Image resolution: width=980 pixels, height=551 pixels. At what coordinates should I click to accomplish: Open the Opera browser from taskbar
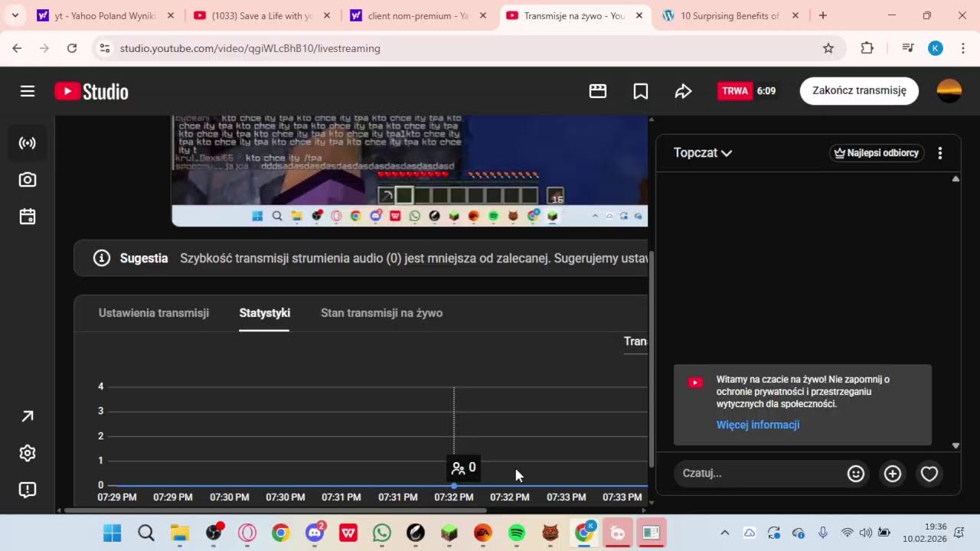tap(247, 533)
